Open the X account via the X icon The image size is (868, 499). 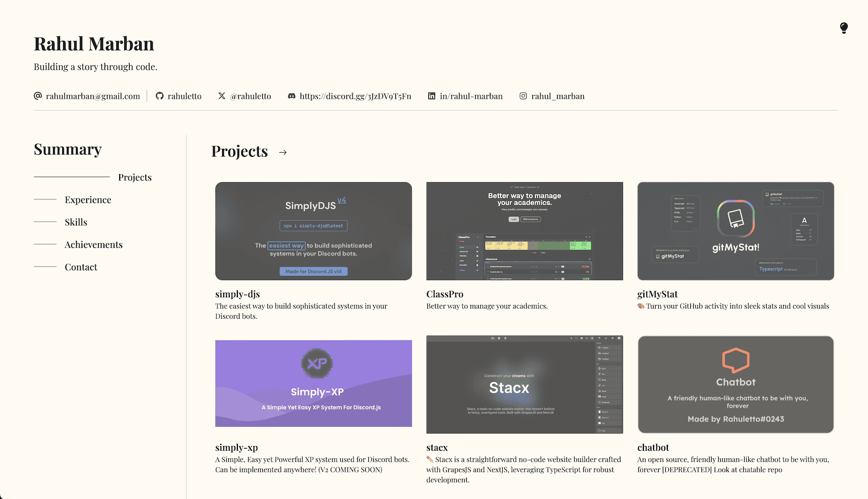pos(222,96)
